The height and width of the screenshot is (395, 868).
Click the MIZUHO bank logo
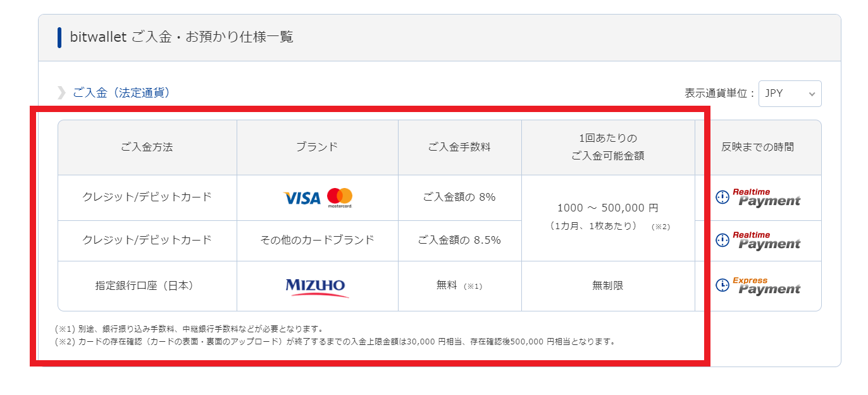[x=317, y=287]
